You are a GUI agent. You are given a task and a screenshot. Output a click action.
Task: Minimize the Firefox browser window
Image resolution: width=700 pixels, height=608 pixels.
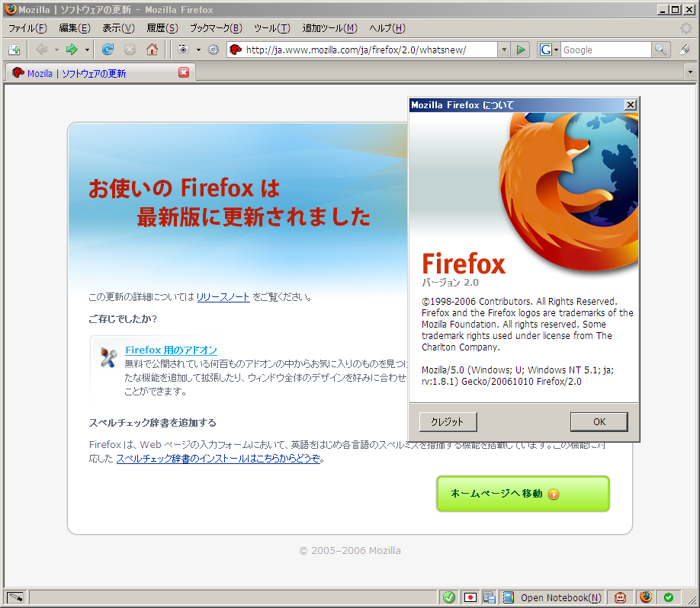(x=663, y=9)
